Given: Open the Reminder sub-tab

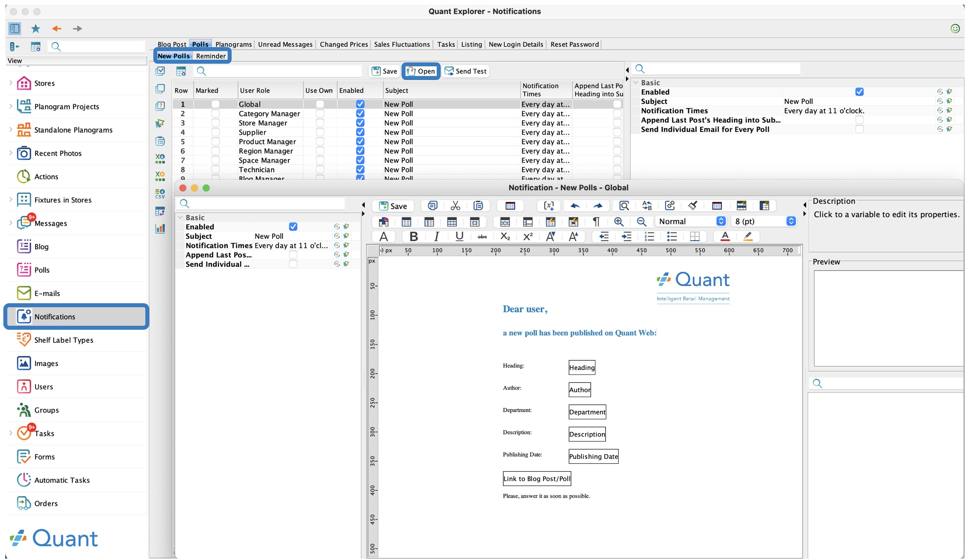Looking at the screenshot, I should [211, 56].
